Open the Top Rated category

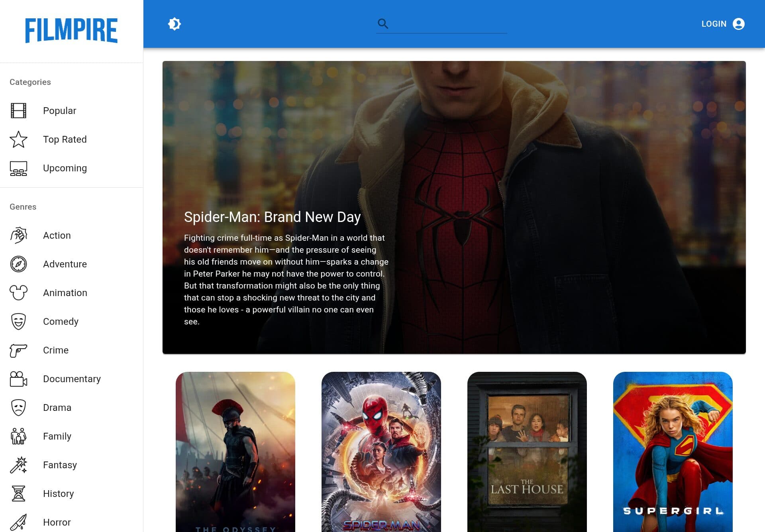pyautogui.click(x=72, y=139)
